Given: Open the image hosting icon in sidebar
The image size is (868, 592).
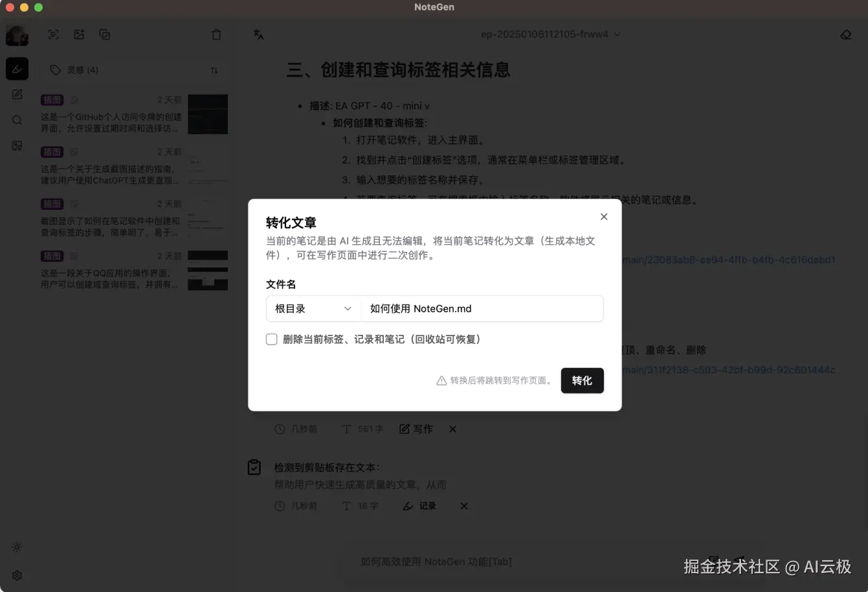Looking at the screenshot, I should pos(17,146).
